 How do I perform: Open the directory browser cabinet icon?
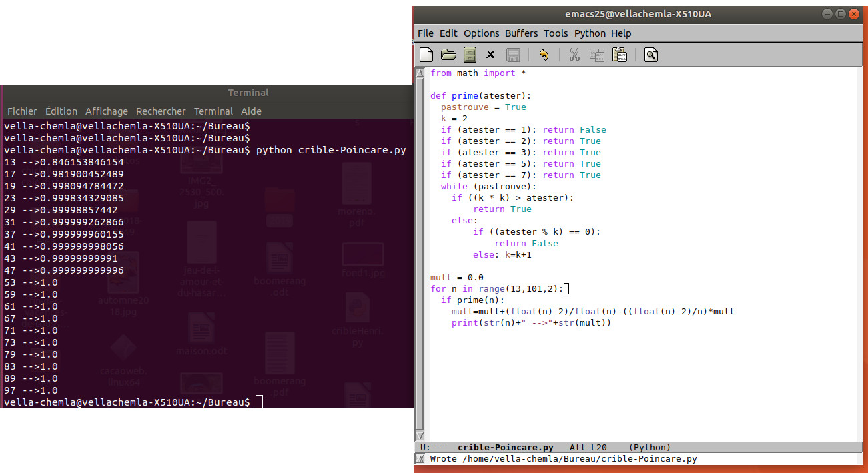click(x=470, y=55)
